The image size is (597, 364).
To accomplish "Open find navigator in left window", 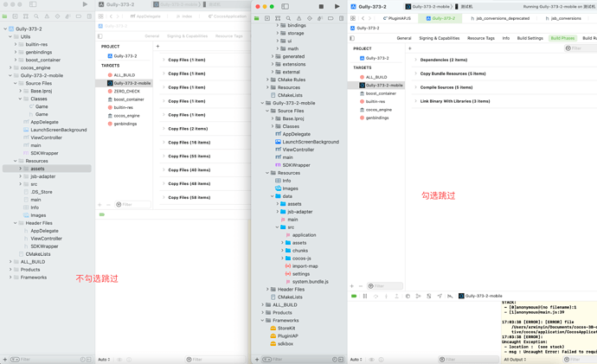I will tap(36, 16).
